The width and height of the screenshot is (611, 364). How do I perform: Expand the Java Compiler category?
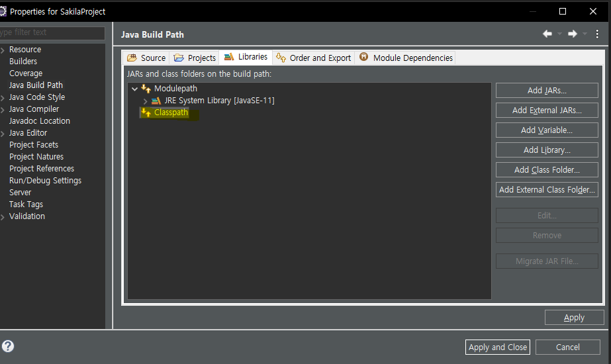(3, 109)
